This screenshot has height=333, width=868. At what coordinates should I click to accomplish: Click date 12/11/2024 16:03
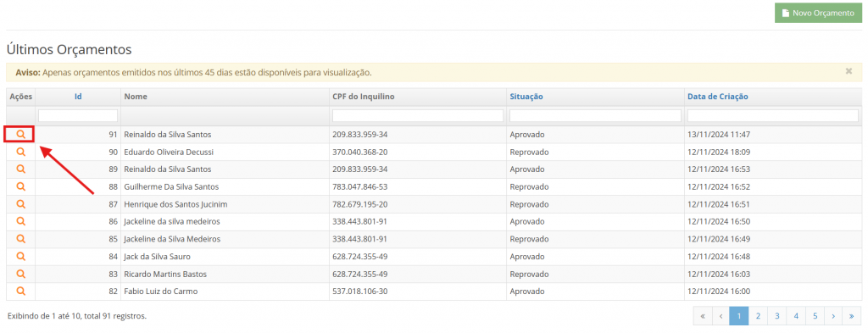click(x=719, y=274)
